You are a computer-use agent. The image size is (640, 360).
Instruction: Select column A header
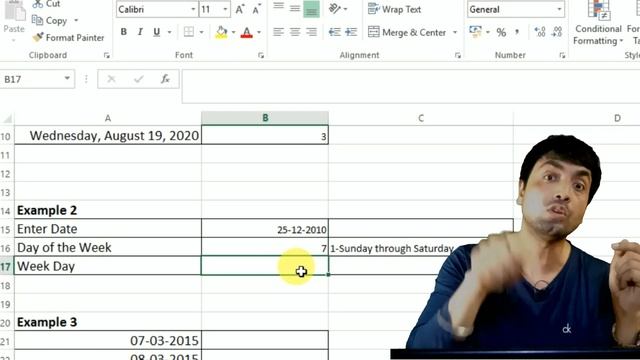[108, 118]
